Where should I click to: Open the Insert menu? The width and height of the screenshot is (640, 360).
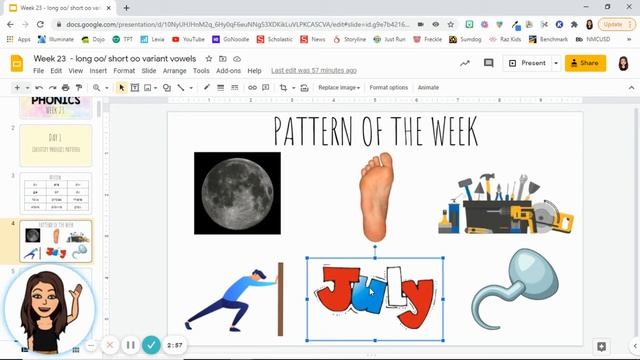(x=98, y=71)
